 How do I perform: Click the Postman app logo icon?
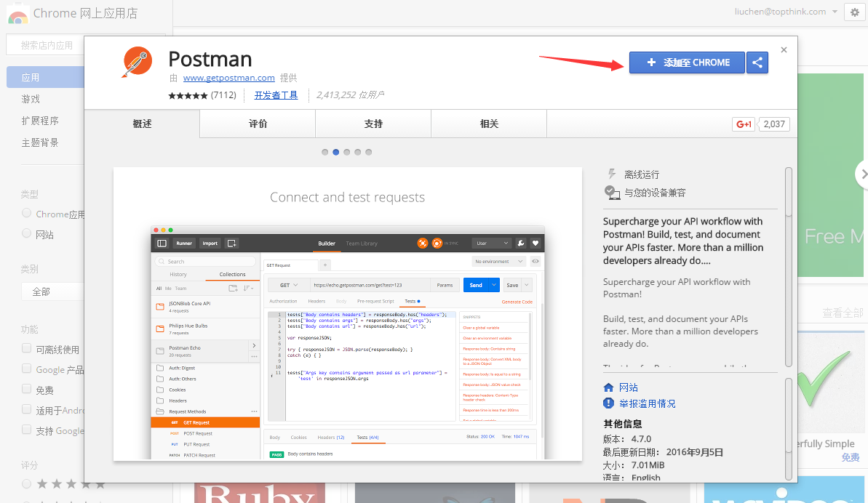[138, 61]
